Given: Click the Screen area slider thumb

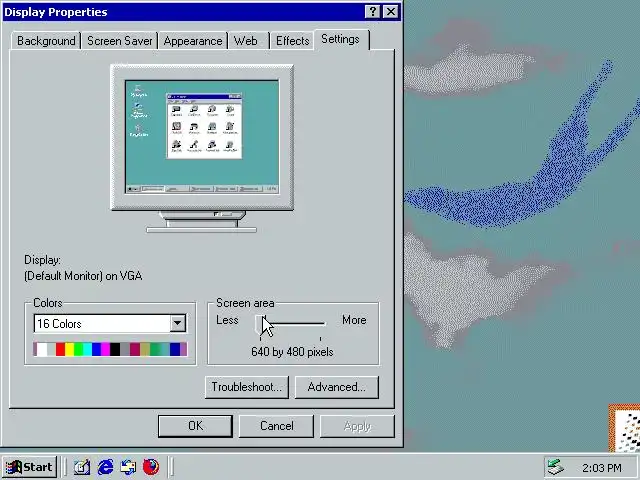Looking at the screenshot, I should coord(260,324).
